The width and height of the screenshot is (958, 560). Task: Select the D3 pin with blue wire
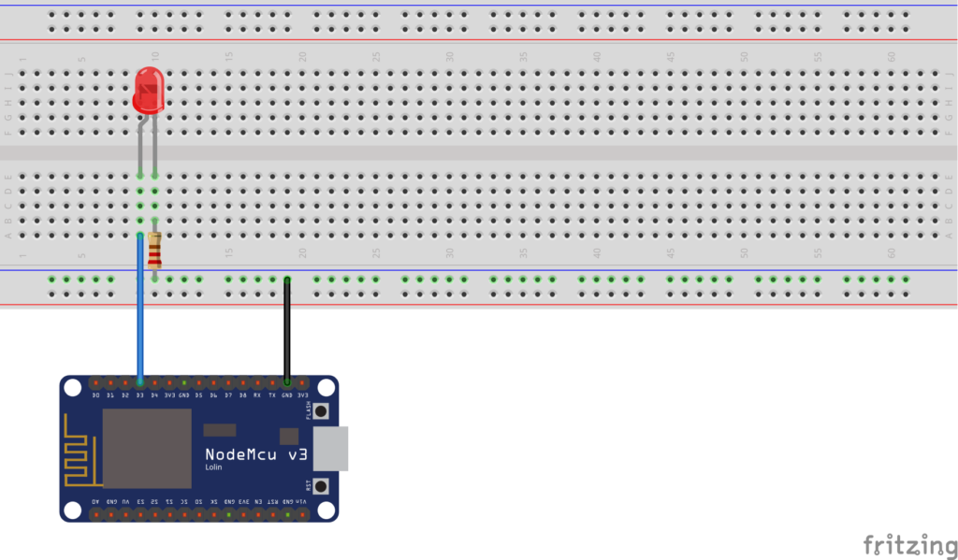[140, 382]
